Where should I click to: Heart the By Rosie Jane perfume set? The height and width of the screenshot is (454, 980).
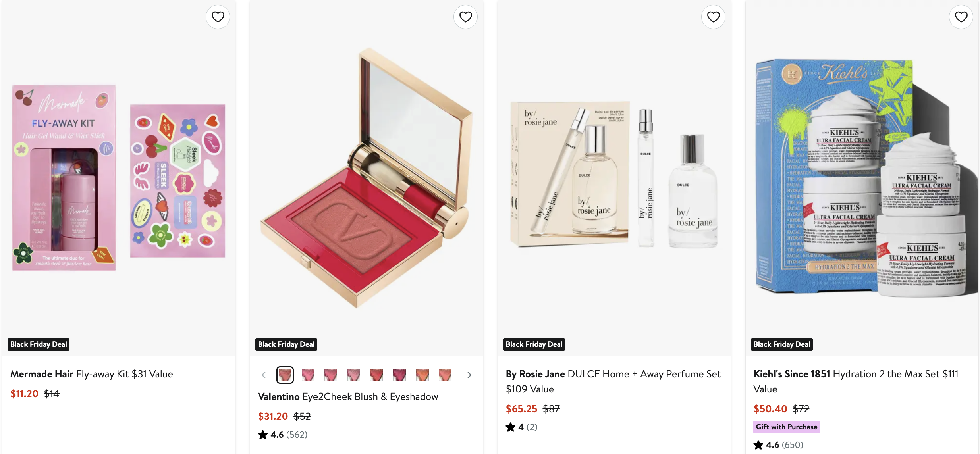click(x=713, y=17)
